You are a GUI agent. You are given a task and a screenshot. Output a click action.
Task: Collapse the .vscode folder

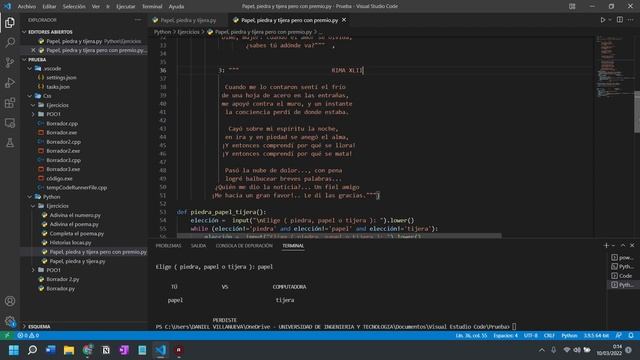(30, 69)
